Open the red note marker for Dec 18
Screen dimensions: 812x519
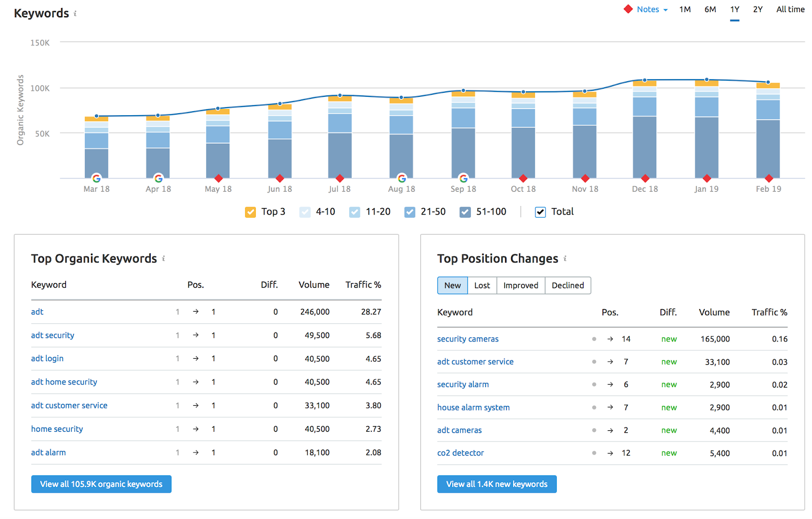(645, 178)
